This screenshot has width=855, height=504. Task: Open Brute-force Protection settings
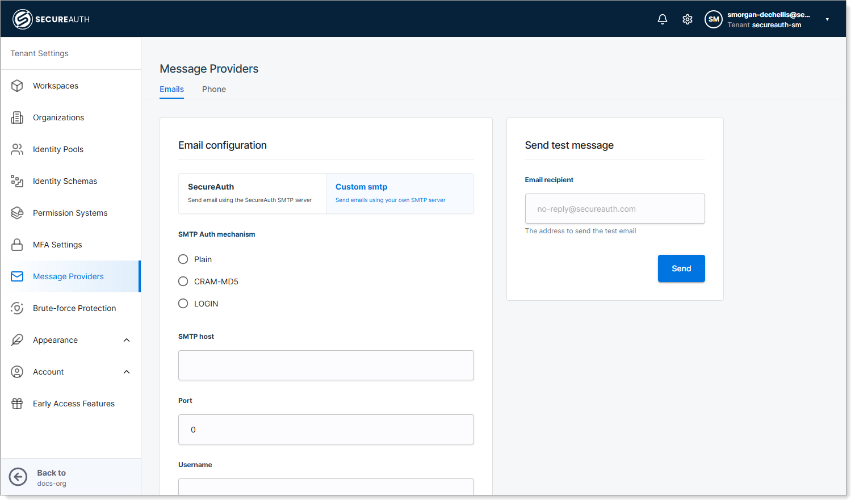[70, 308]
